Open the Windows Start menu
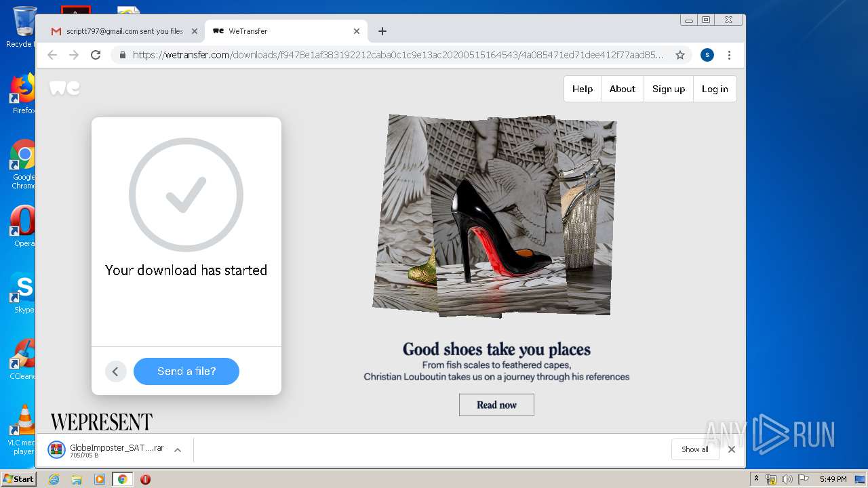The height and width of the screenshot is (488, 868). (18, 479)
